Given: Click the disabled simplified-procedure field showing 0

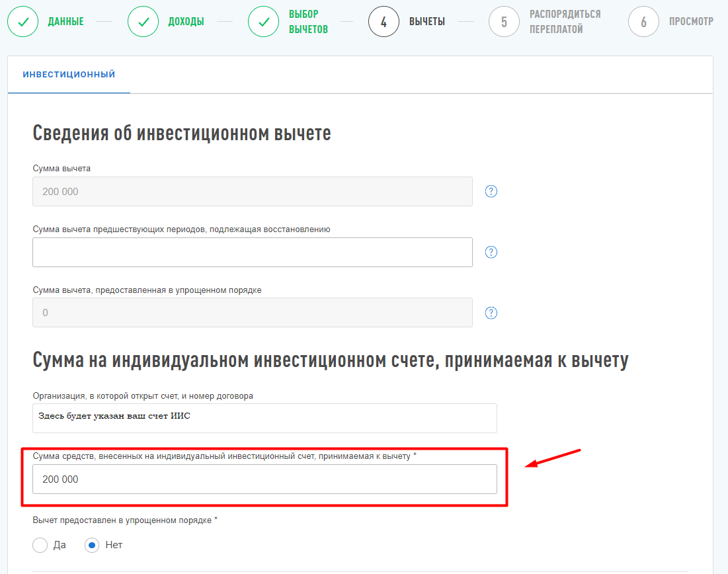Looking at the screenshot, I should [253, 313].
